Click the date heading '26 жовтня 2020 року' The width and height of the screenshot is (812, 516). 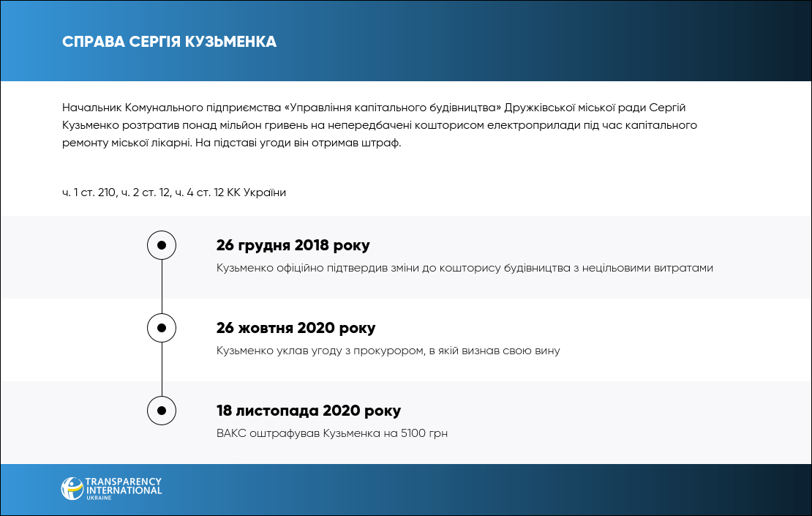[296, 328]
